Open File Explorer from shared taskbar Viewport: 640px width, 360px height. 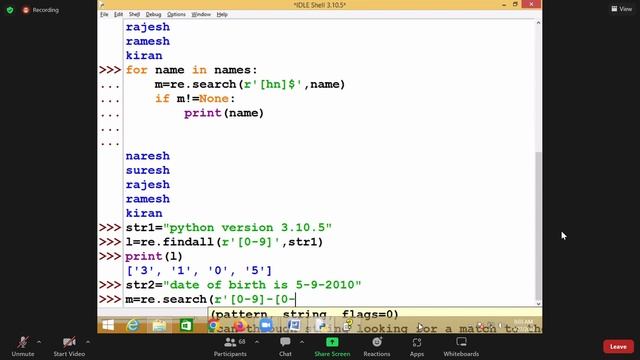click(x=159, y=325)
